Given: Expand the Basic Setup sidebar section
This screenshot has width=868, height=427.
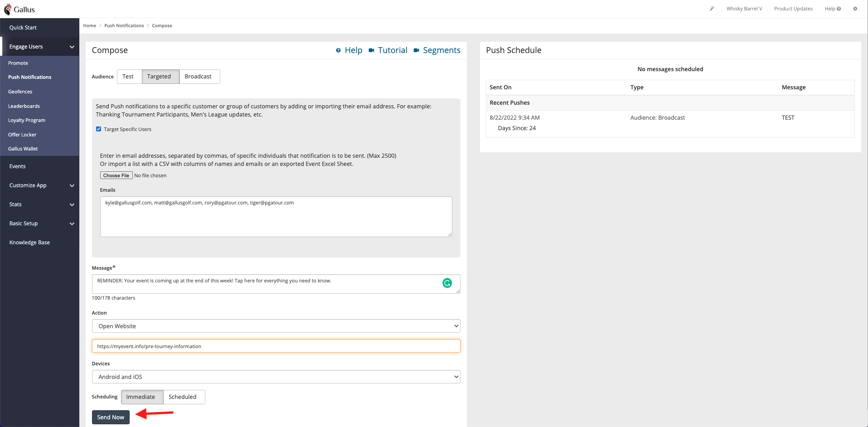Looking at the screenshot, I should point(40,223).
